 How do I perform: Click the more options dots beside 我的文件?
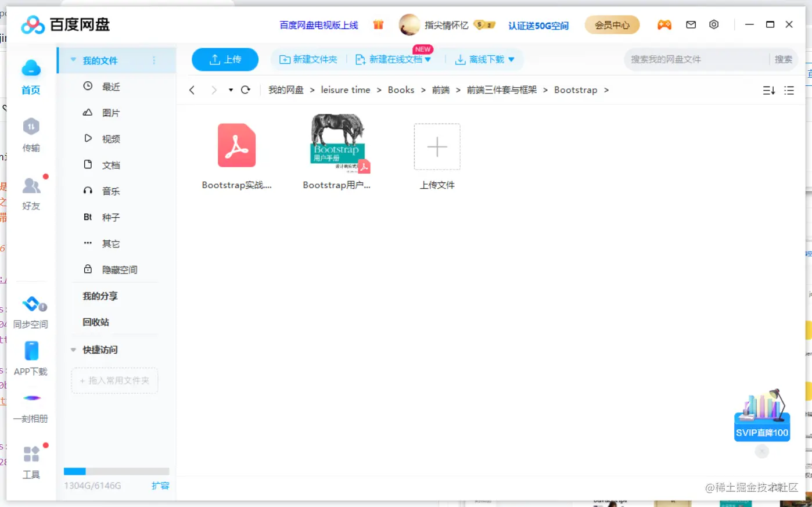[x=154, y=60]
